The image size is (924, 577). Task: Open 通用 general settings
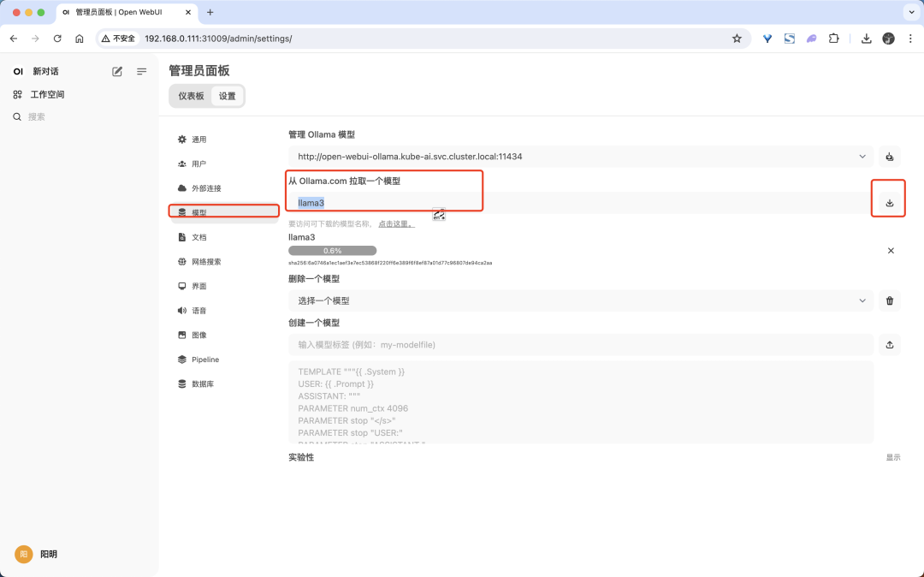[x=224, y=140]
